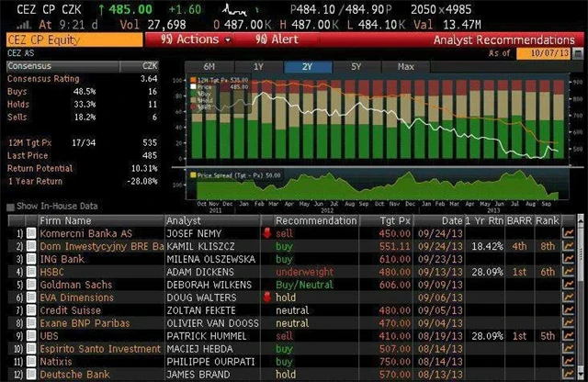Screen dimensions: 588x382
Task: Click the chart icon at end of Goldman Sachs row
Action: coord(568,286)
